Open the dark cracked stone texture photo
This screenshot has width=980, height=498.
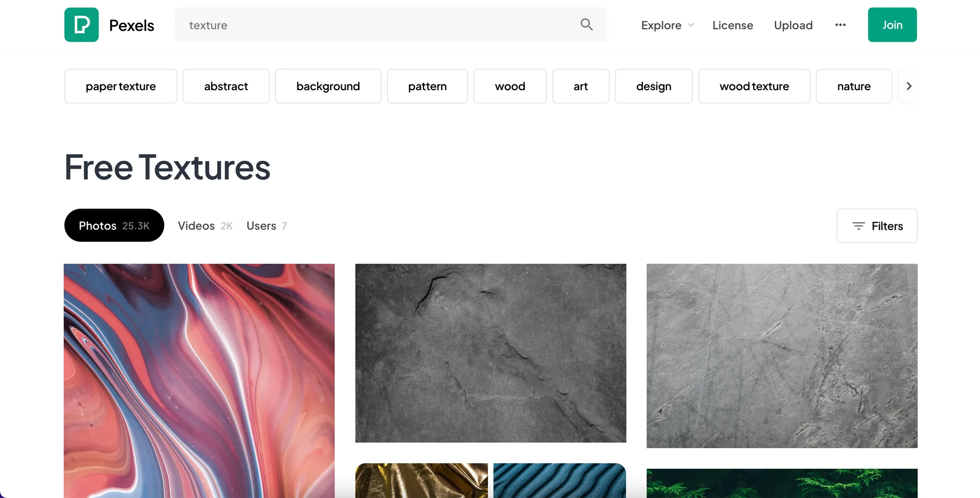[490, 353]
